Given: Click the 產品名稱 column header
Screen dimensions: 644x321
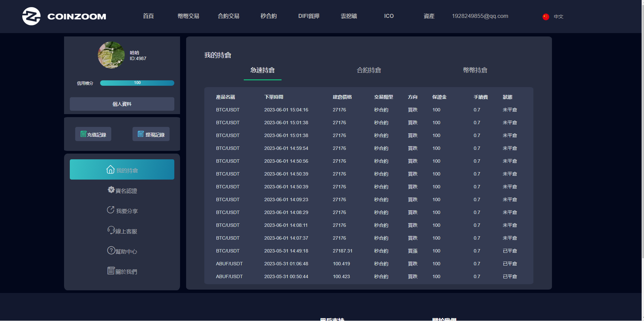Looking at the screenshot, I should [226, 97].
